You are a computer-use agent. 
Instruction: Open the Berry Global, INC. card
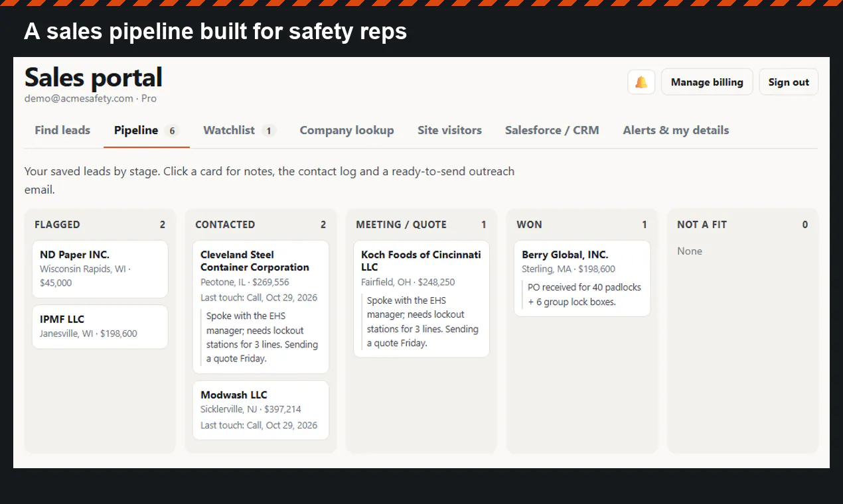[x=582, y=279]
